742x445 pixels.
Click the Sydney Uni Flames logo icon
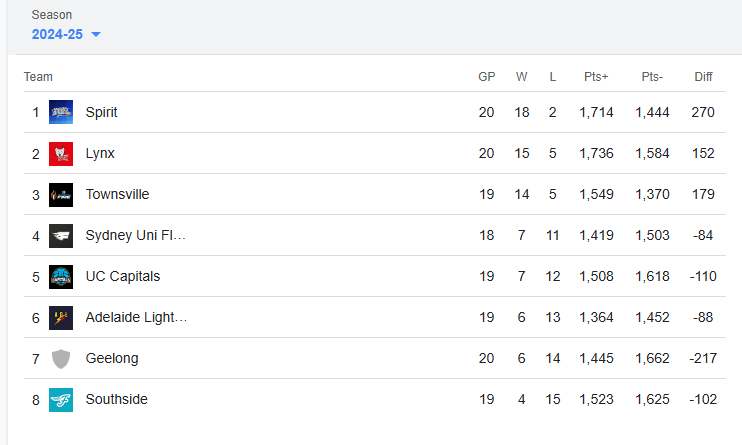pos(61,236)
